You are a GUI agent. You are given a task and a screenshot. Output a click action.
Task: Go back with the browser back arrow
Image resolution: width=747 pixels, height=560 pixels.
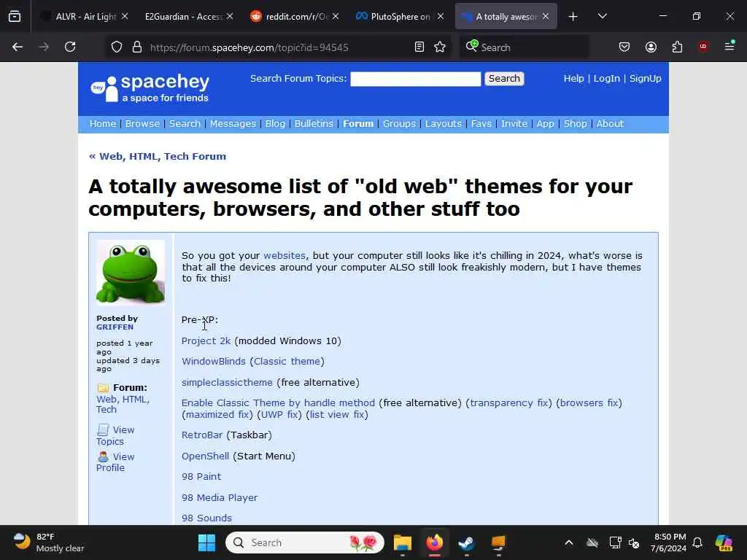point(18,47)
